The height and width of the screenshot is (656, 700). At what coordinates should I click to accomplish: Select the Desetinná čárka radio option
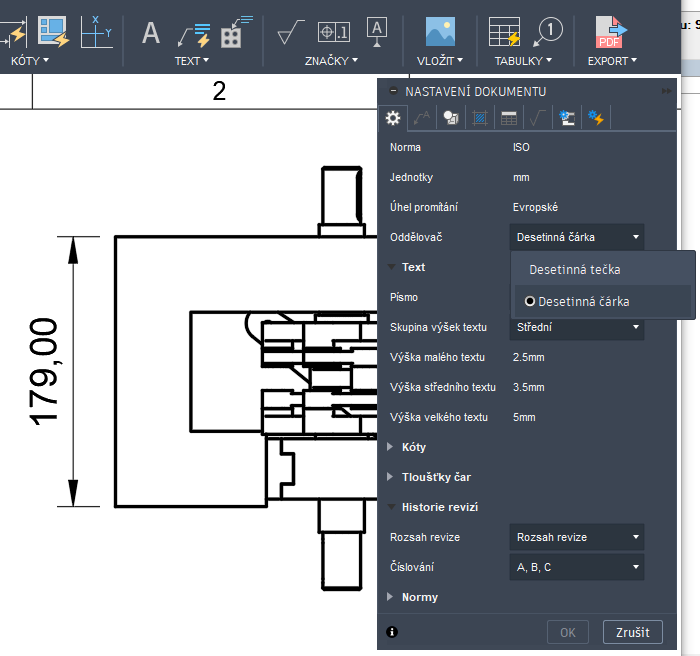[x=584, y=301]
